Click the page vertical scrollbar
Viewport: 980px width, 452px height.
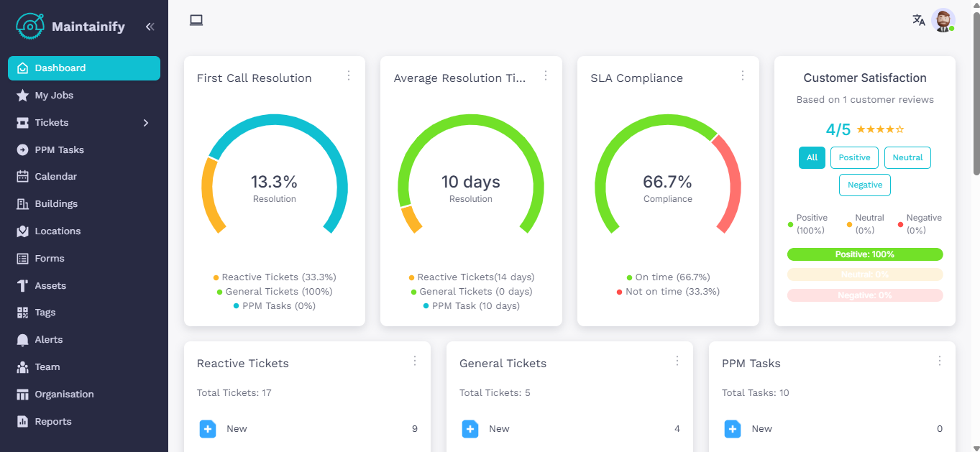coord(976,93)
